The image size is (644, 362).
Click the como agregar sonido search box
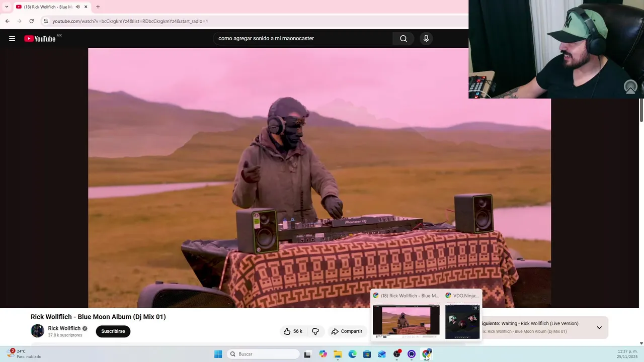(x=303, y=39)
